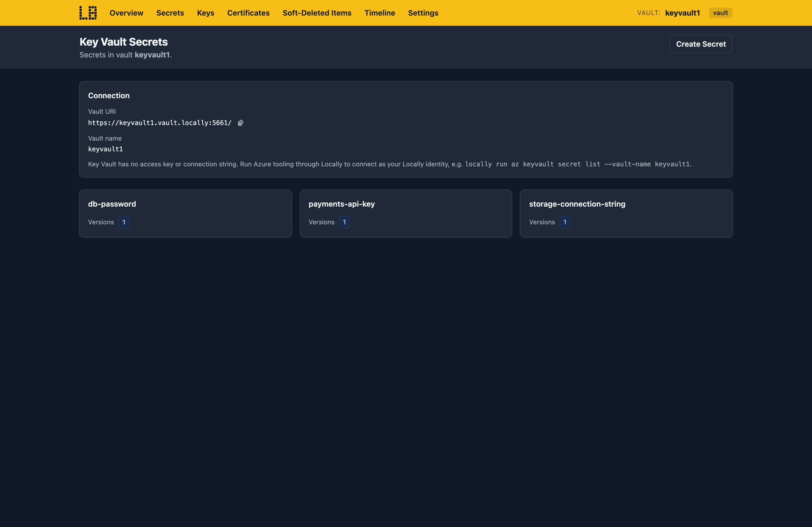Click the Key Vault Secrets heading
This screenshot has height=527, width=812.
[124, 42]
